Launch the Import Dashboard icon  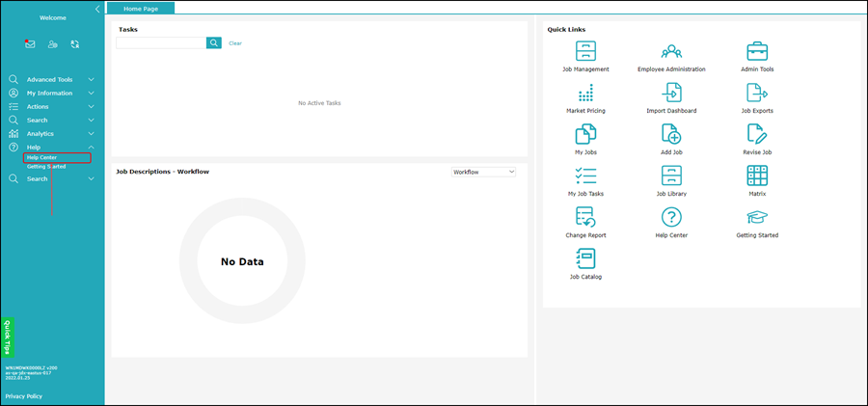(671, 94)
